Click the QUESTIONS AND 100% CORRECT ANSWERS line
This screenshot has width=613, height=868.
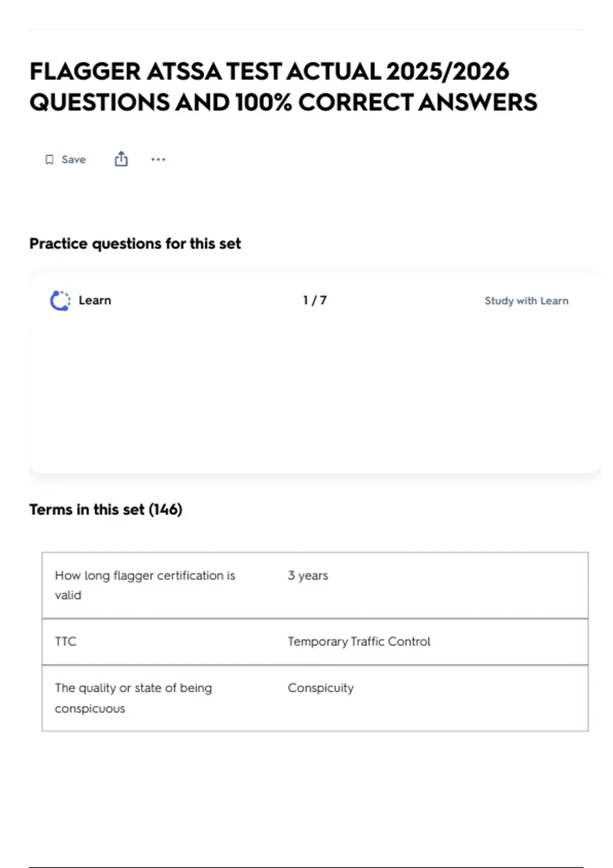pyautogui.click(x=283, y=102)
